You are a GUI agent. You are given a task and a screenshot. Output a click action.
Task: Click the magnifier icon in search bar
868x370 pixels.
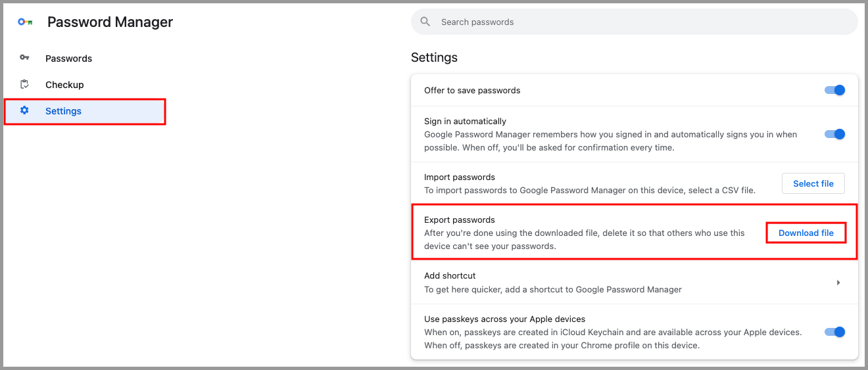point(425,22)
